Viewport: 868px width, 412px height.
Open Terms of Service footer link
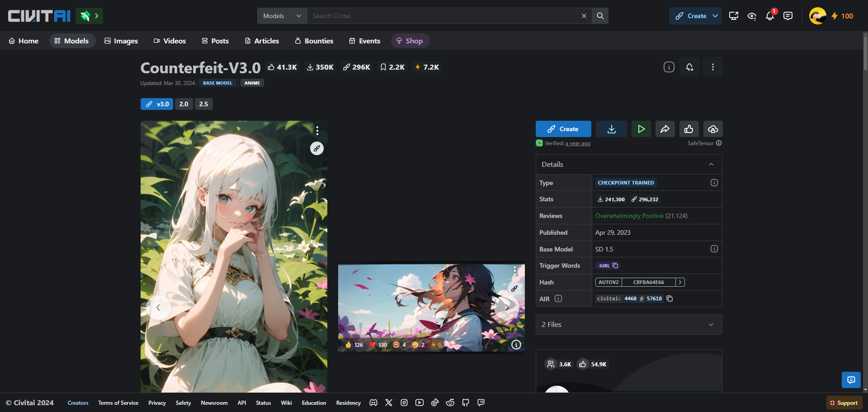click(x=118, y=403)
